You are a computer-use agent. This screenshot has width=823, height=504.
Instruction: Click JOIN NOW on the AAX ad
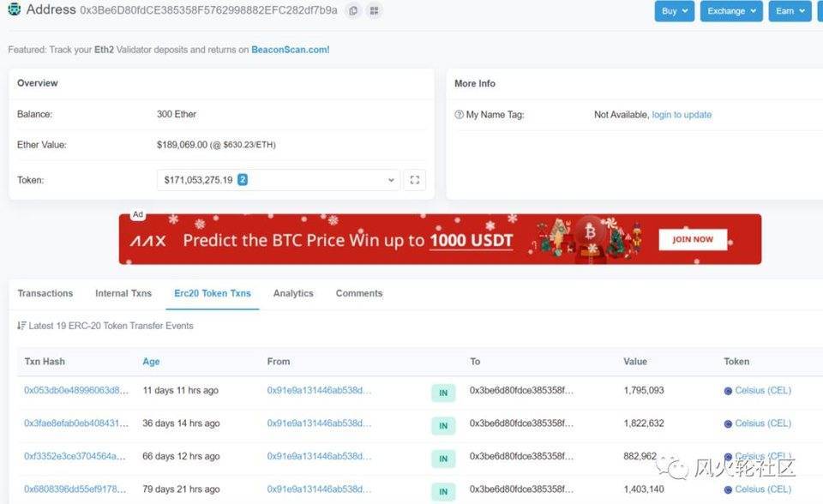click(x=693, y=239)
